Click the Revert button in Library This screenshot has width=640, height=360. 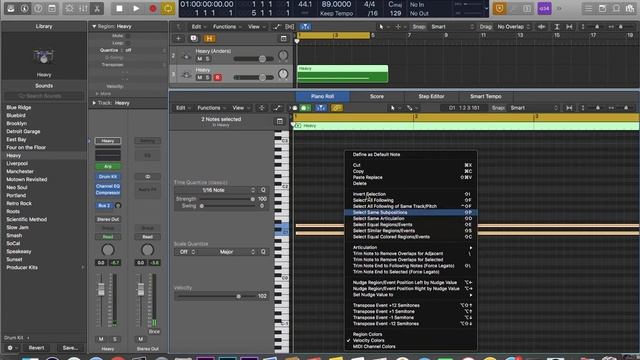click(x=36, y=348)
